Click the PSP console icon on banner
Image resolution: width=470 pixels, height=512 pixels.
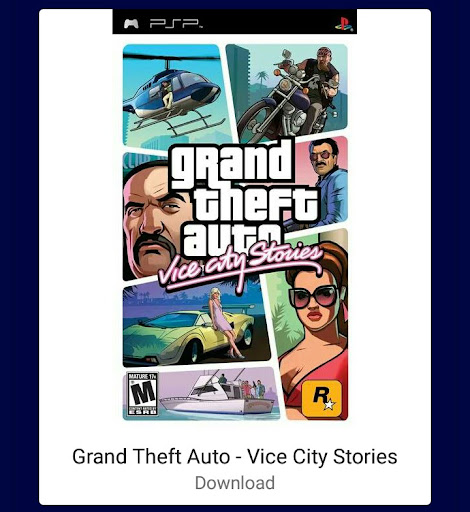tap(131, 23)
